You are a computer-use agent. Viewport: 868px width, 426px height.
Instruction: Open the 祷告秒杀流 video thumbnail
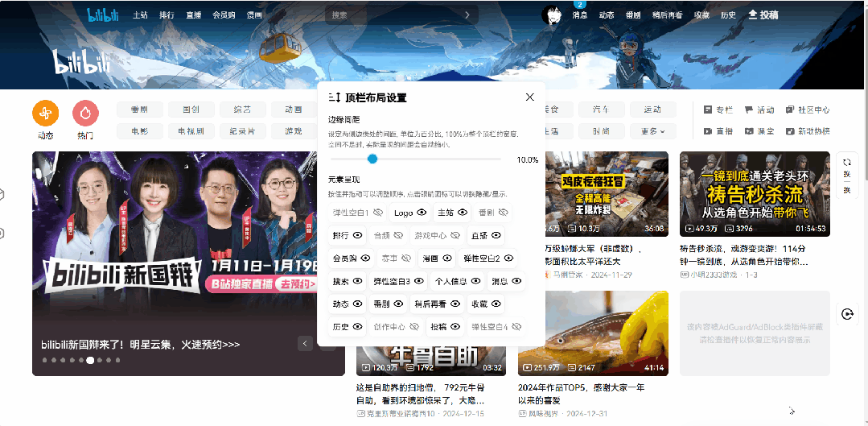755,194
